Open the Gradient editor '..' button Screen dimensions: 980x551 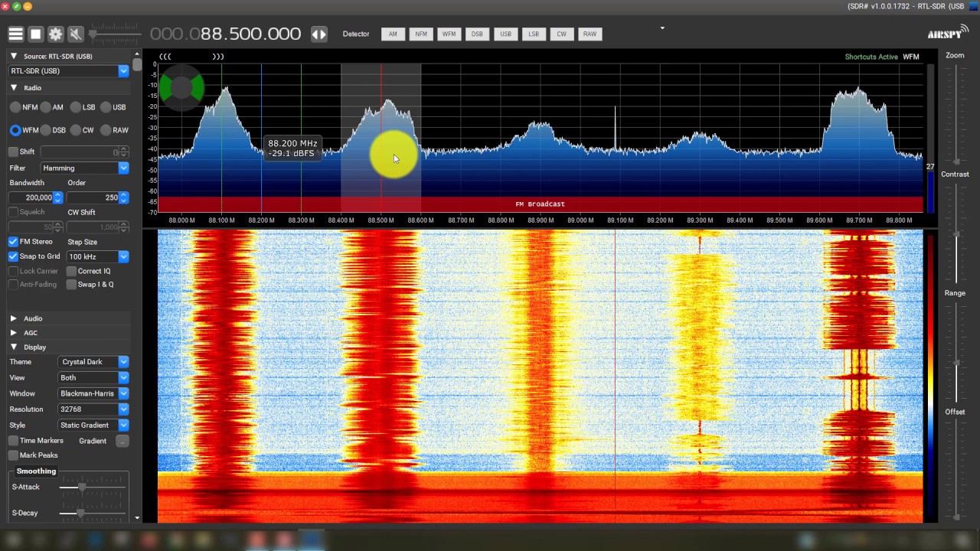122,441
